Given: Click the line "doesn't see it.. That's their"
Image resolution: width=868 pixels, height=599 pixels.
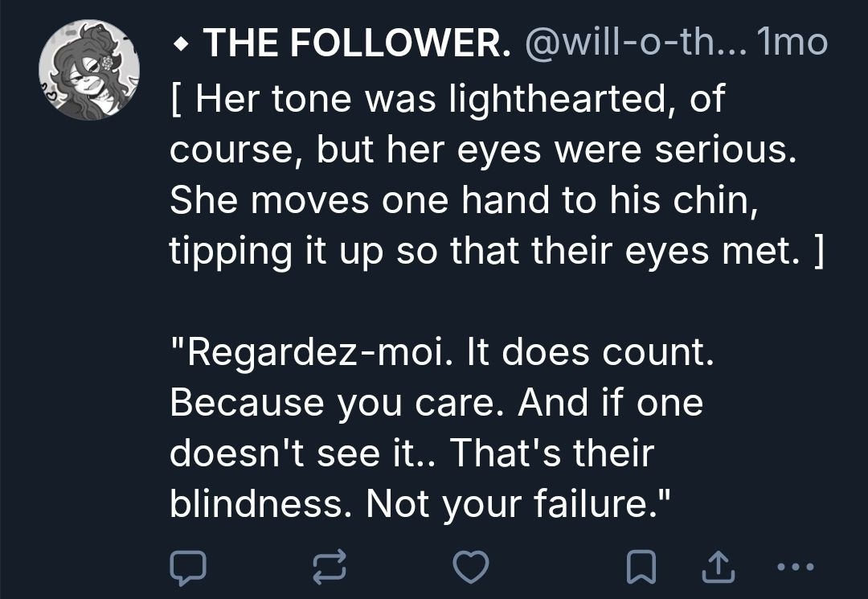Looking at the screenshot, I should [x=411, y=454].
